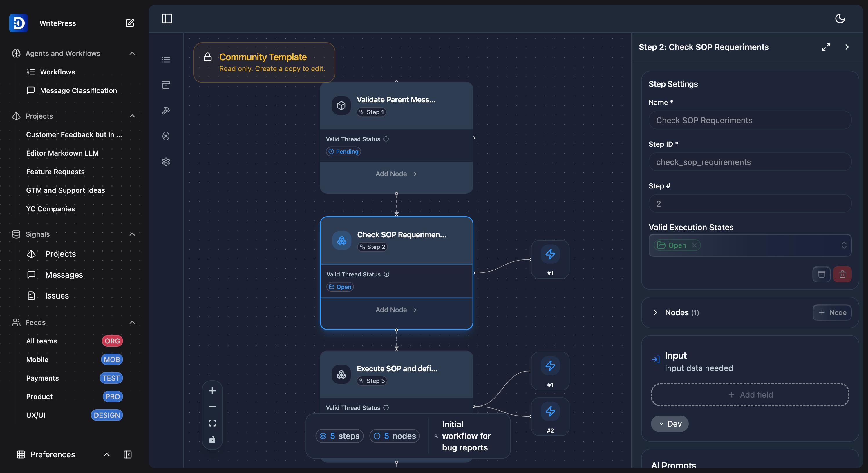Open Message Classification in sidebar
The width and height of the screenshot is (868, 473).
coord(78,90)
